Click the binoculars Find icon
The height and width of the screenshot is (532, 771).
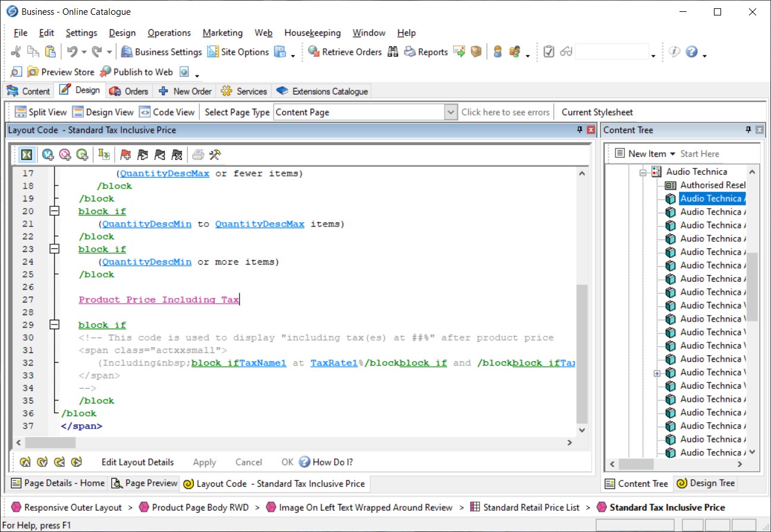tap(393, 52)
